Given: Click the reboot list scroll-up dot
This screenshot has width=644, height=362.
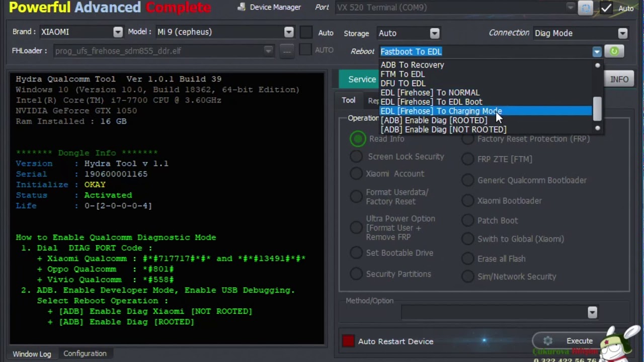Looking at the screenshot, I should (x=597, y=65).
